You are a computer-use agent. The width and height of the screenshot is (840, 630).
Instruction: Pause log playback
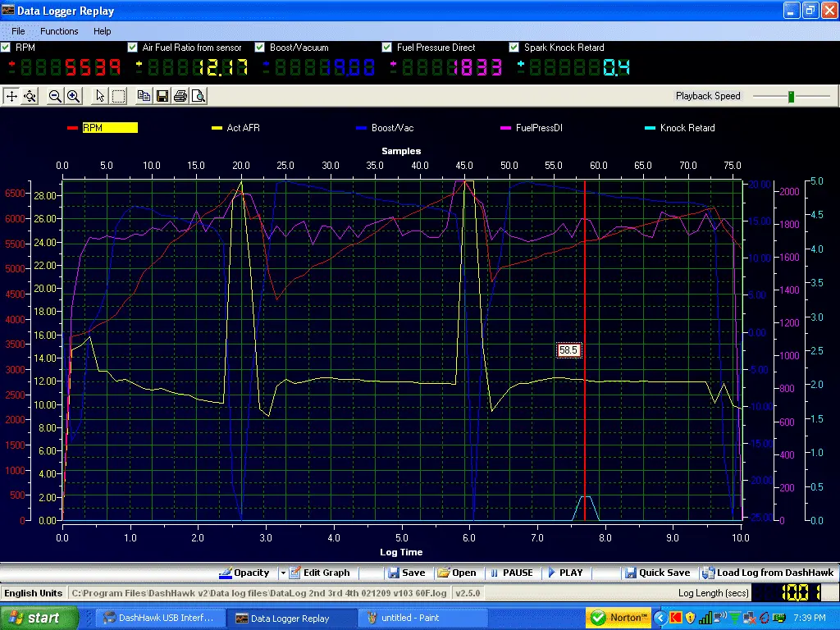[512, 573]
